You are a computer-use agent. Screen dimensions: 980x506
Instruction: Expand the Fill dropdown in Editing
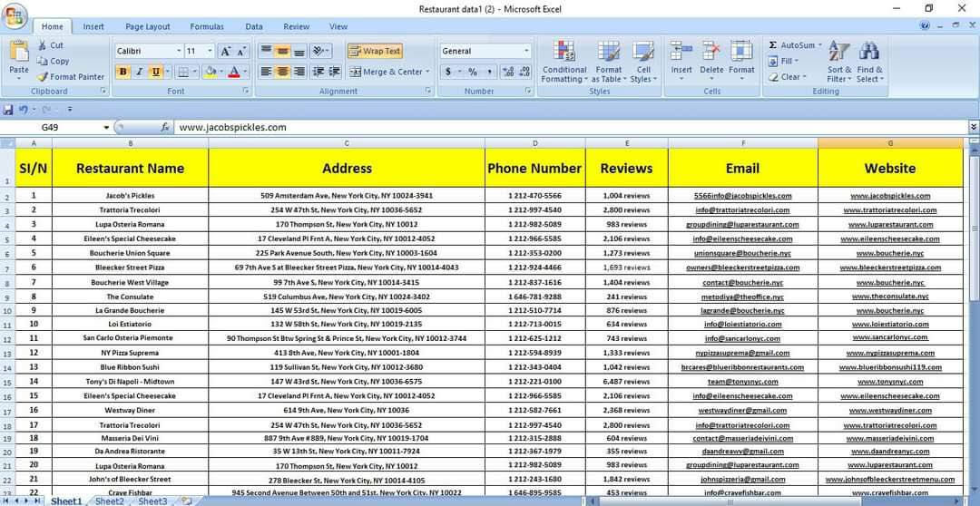[x=797, y=62]
